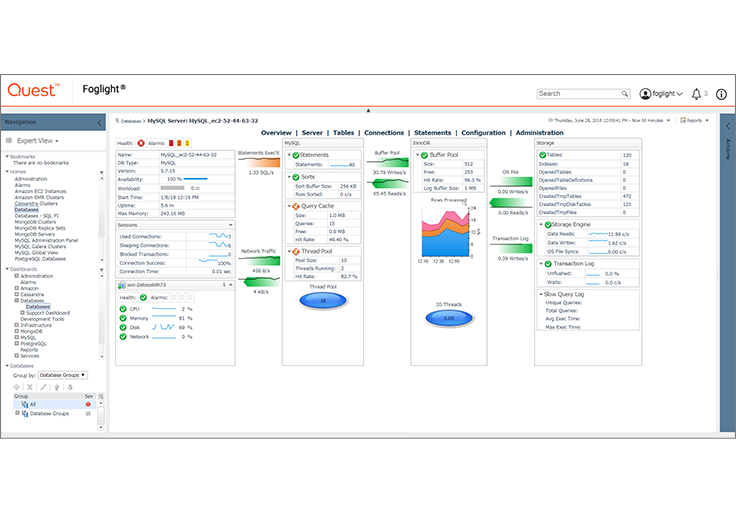Click the red severity icon in All row

tap(88, 404)
